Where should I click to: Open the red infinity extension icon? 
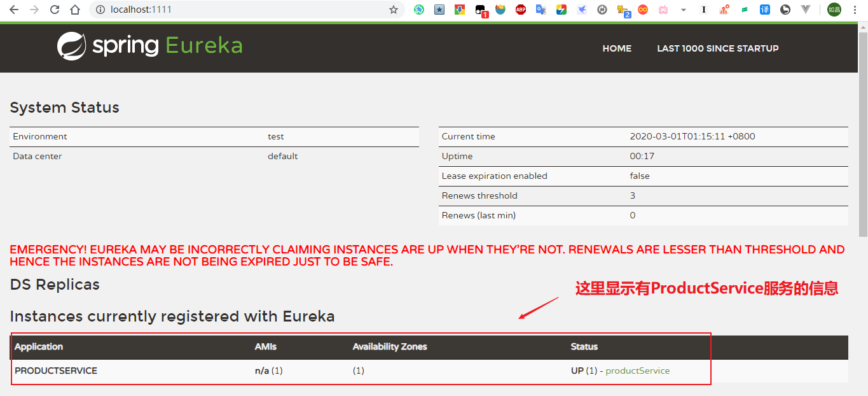(643, 10)
